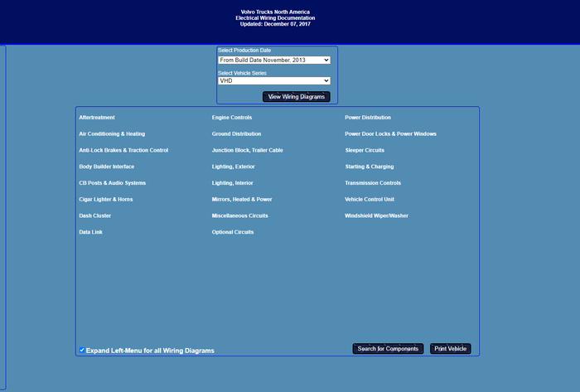View Lighting, Exterior wiring diagrams

coord(233,167)
